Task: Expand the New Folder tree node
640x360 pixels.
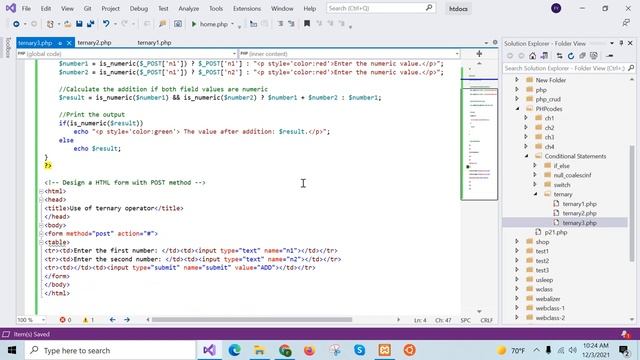Action: (517, 80)
